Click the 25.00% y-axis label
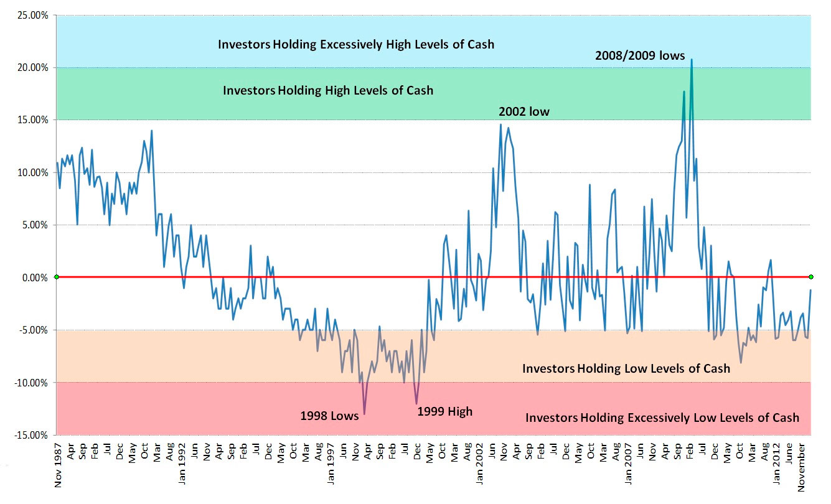 tap(30, 15)
